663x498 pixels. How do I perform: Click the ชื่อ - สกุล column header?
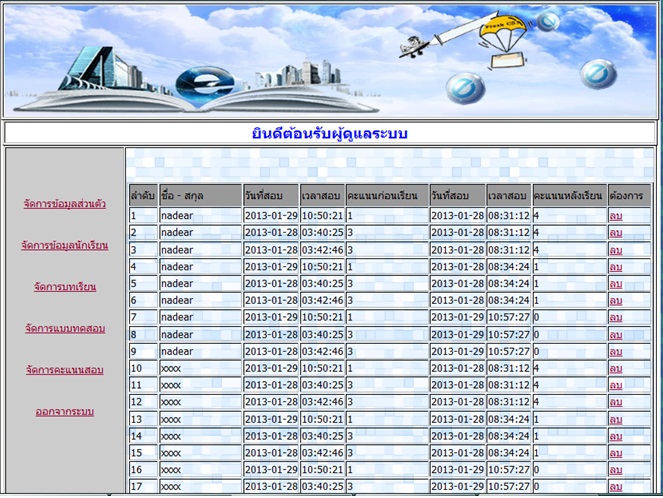coord(200,195)
